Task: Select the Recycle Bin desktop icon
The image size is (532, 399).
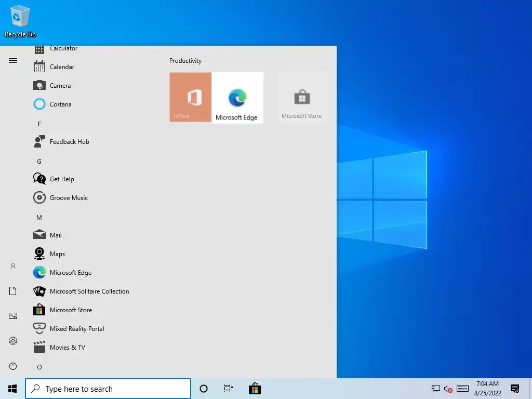Action: click(x=20, y=21)
